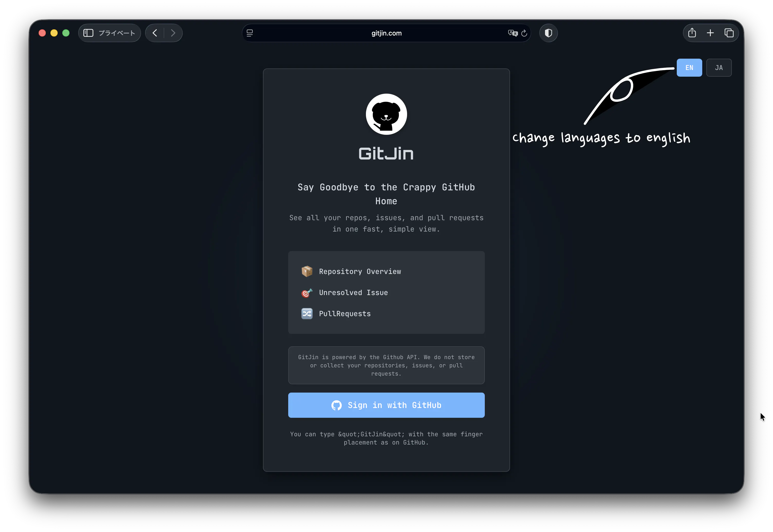Click the プライベート private browsing label
Viewport: 773px width, 532px height.
[117, 33]
